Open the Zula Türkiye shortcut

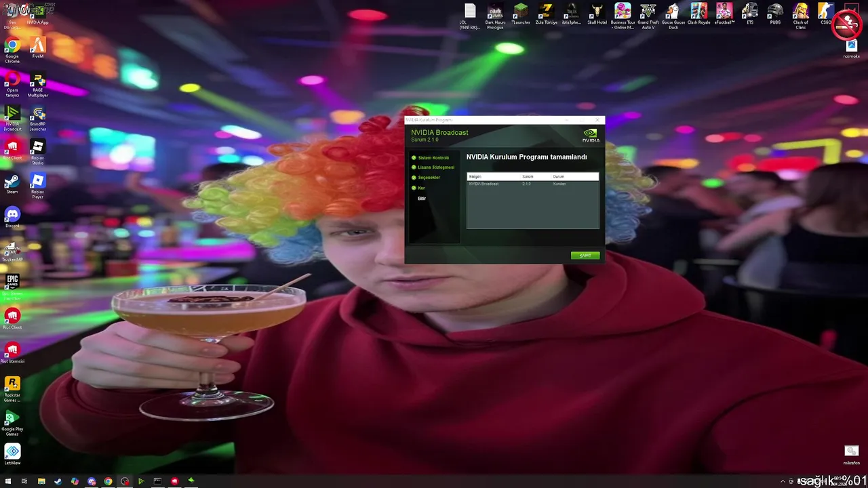pos(547,14)
